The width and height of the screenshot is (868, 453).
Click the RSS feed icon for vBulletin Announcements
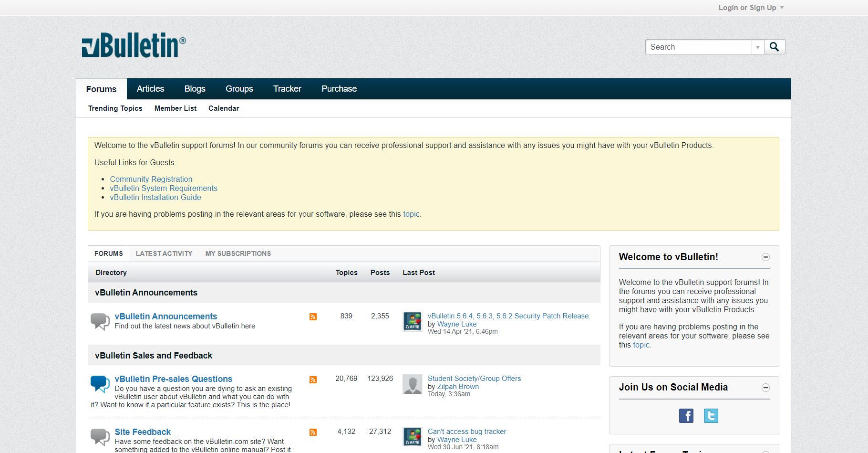pos(313,316)
